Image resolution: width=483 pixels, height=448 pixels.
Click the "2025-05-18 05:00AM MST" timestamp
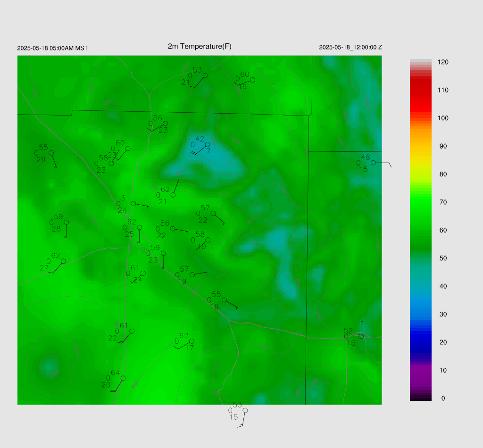52,48
